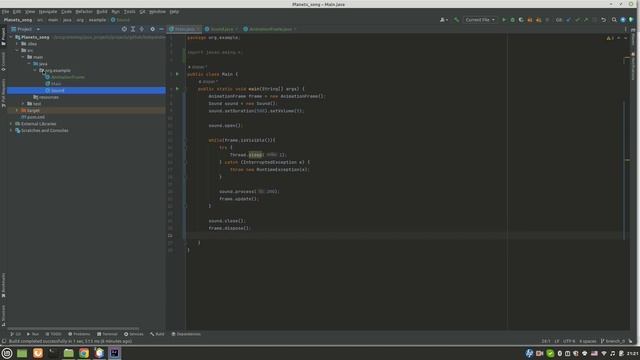Image resolution: width=640 pixels, height=360 pixels.
Task: Click the Expand All icon in Project panel
Action: 133,29
